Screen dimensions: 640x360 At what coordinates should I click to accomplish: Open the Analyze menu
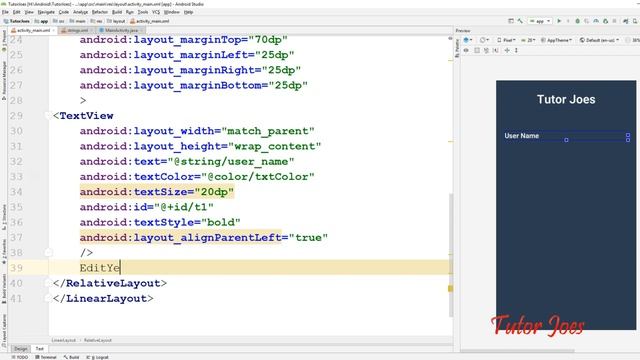80,12
